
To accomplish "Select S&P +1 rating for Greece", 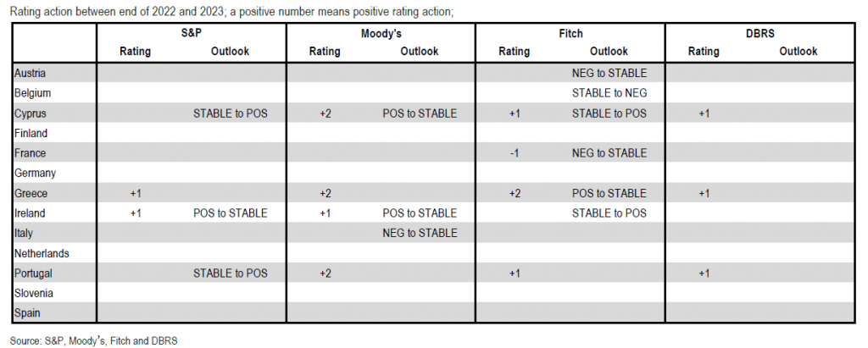I will click(136, 193).
